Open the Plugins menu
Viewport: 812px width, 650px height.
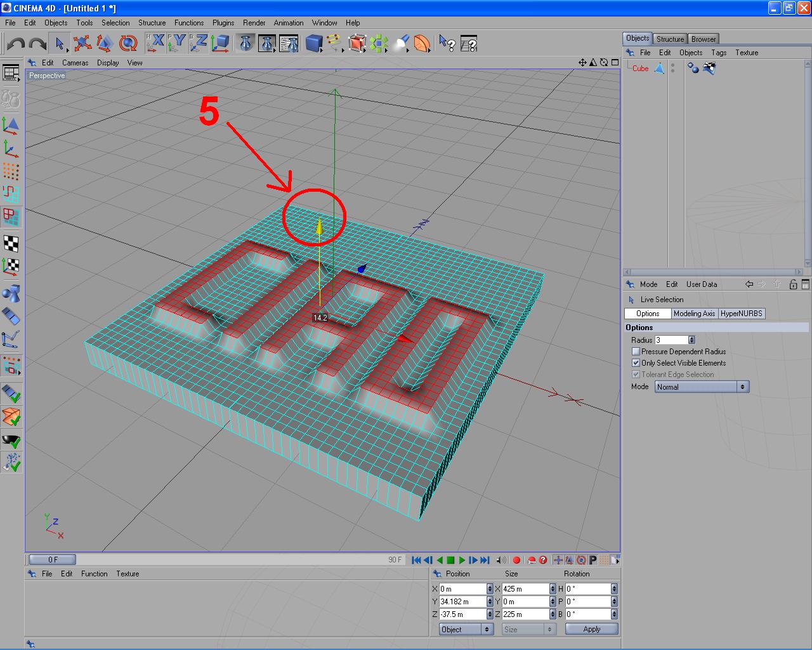click(x=223, y=23)
